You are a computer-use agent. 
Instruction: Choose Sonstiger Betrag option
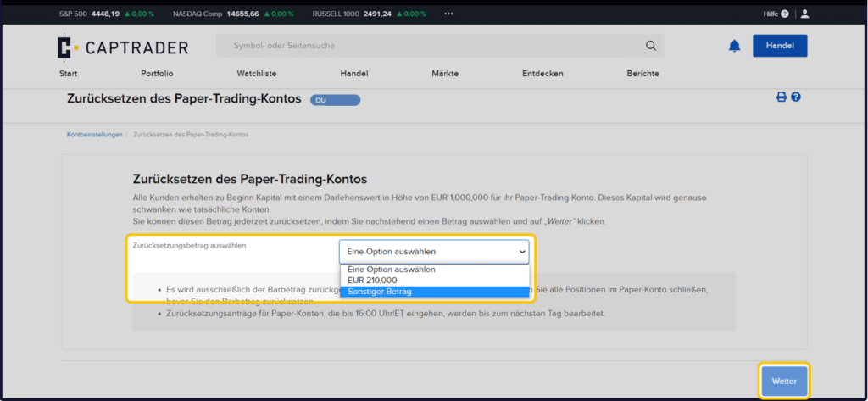pos(435,292)
